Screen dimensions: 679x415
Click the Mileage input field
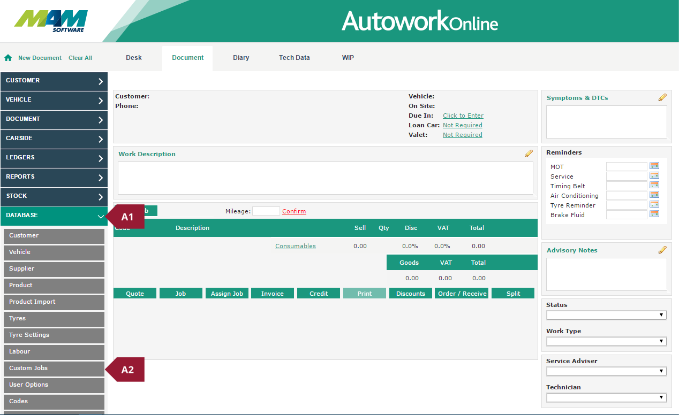point(265,211)
